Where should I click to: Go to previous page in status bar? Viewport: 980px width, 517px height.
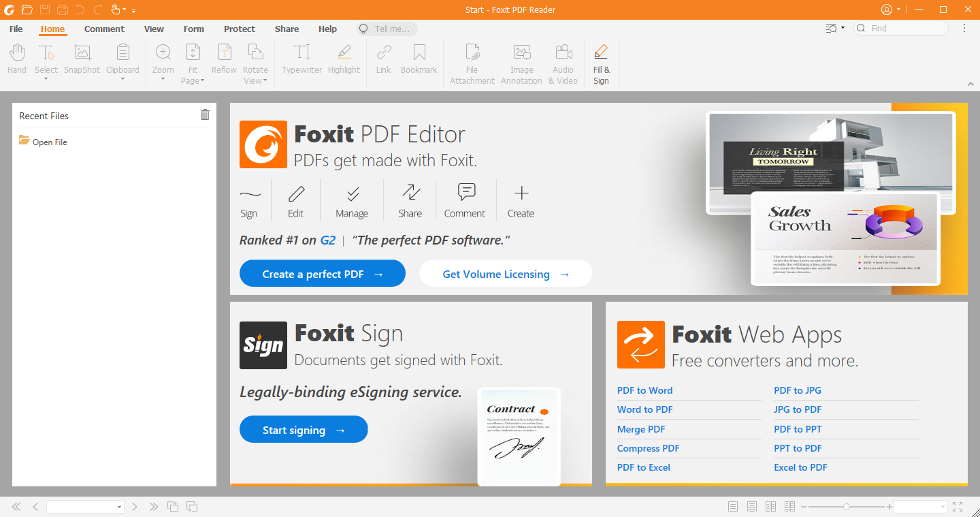point(35,507)
